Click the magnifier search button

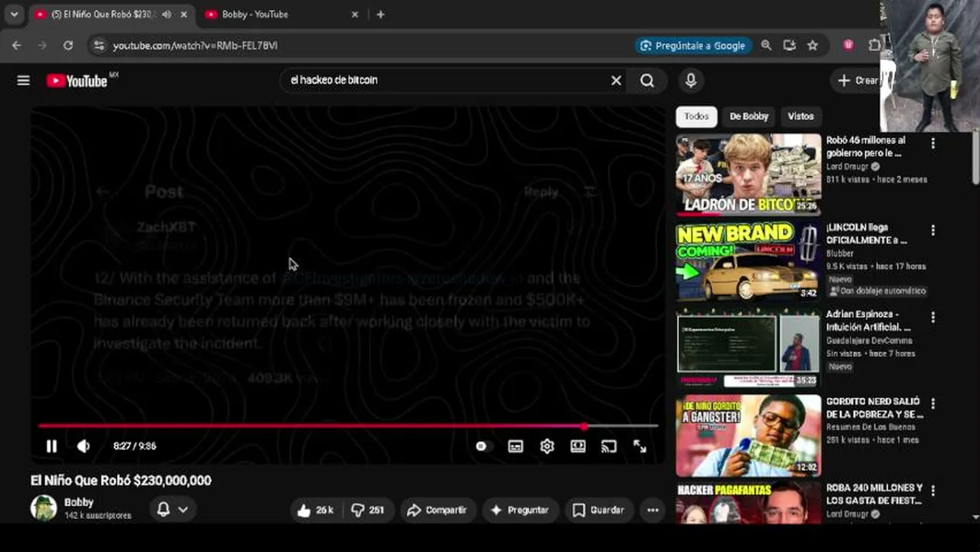click(x=647, y=80)
